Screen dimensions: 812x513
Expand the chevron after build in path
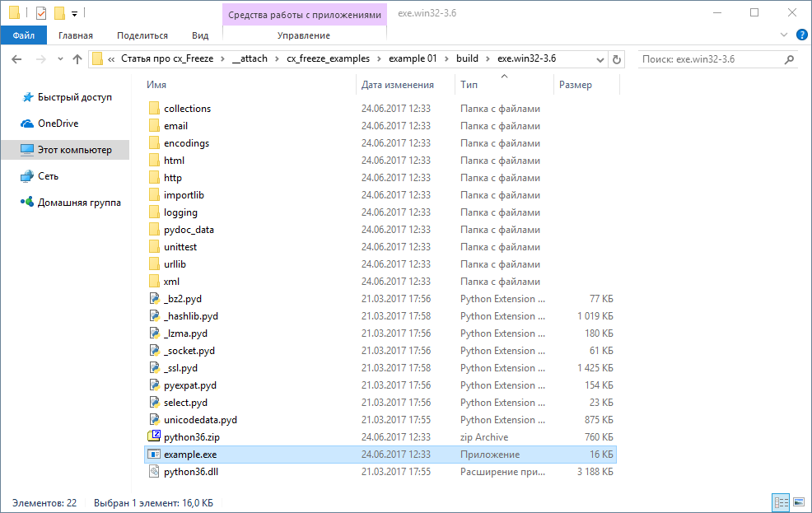488,59
